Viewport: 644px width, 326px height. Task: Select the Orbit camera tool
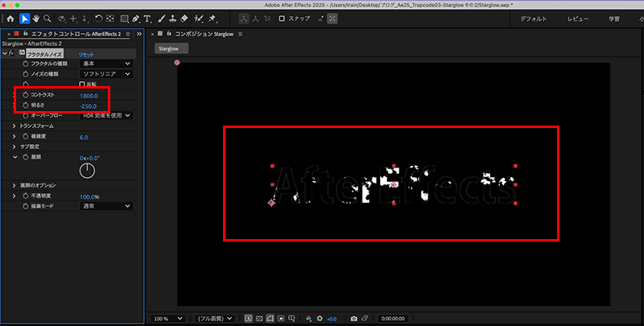[x=62, y=19]
